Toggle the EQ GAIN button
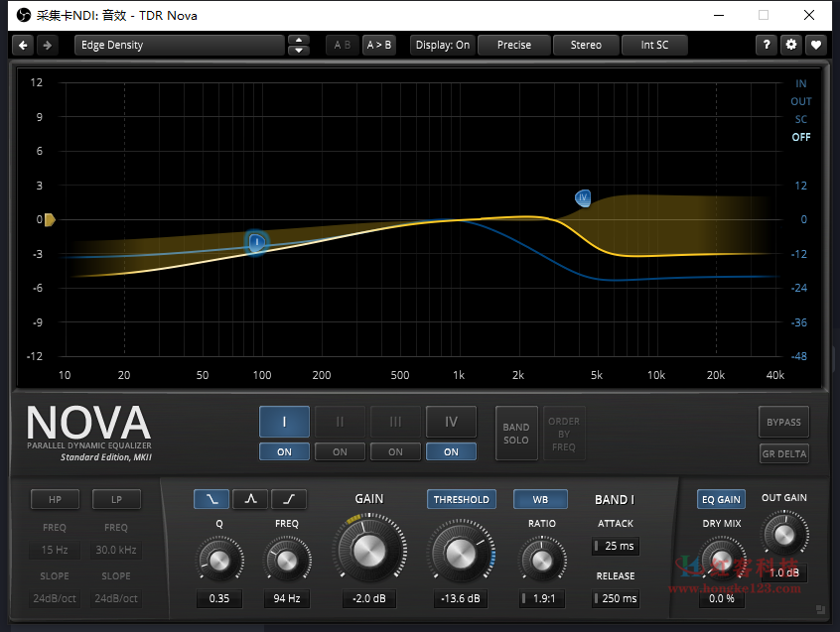Screen dimensions: 840x632 [x=721, y=499]
